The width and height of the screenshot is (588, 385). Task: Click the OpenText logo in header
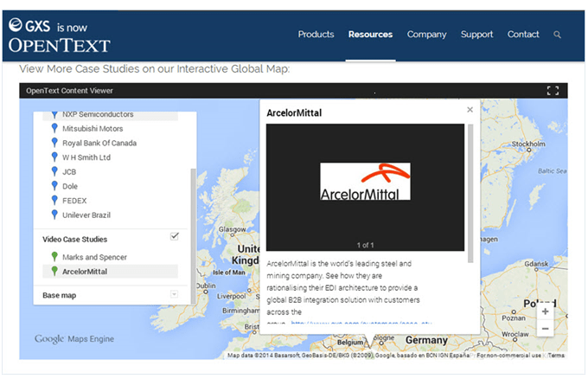[x=59, y=36]
